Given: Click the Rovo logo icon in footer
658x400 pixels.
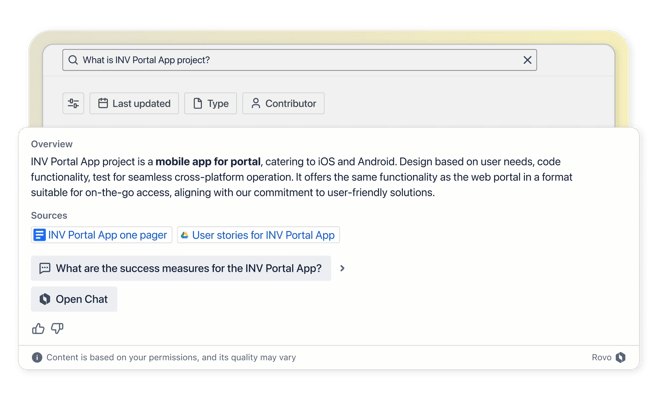Looking at the screenshot, I should point(621,357).
